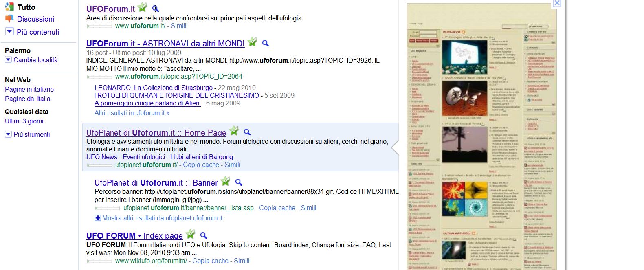Screen dimensions: 644x270
Task: Select Pagine in italiano filter
Action: pos(29,89)
